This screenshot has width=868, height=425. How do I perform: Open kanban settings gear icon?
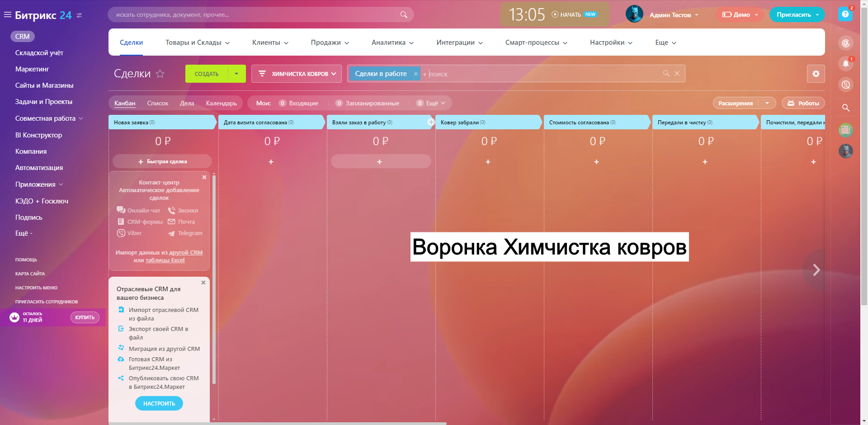click(x=816, y=74)
